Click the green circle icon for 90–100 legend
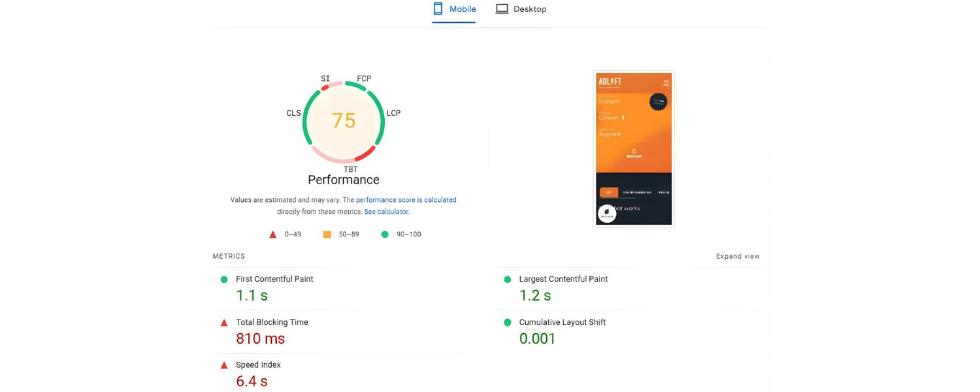The width and height of the screenshot is (980, 392). [385, 234]
